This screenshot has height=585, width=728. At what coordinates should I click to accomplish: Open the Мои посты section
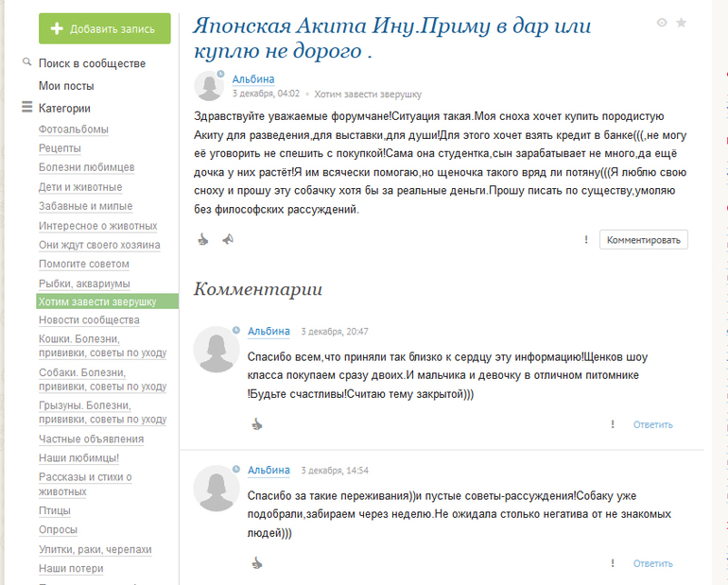click(66, 86)
